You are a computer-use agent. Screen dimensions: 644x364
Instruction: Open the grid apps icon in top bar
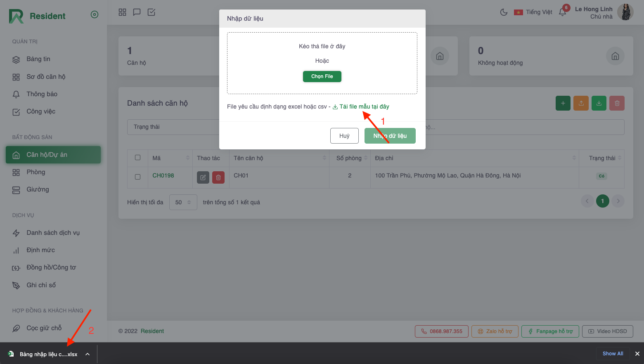(122, 12)
